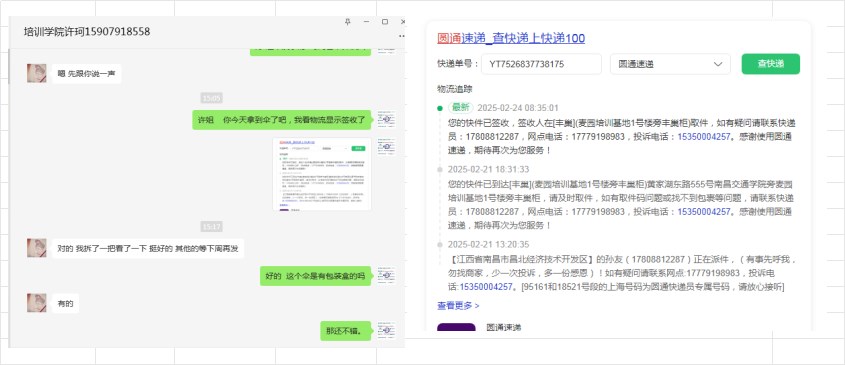Screen dimensions: 845x365
Task: Open the link 圆通速递_查快递上快递100
Action: coord(511,38)
